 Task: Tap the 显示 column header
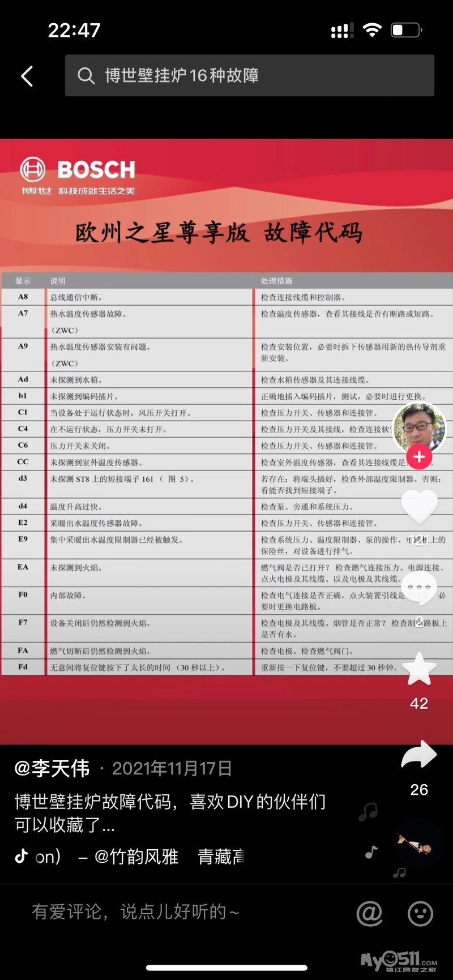[x=23, y=281]
